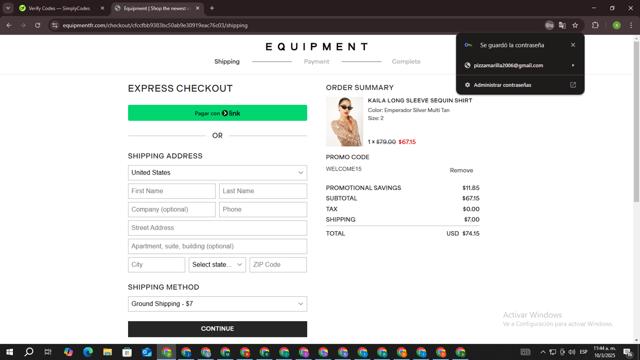The width and height of the screenshot is (640, 360).
Task: Focus the City field
Action: tap(156, 265)
